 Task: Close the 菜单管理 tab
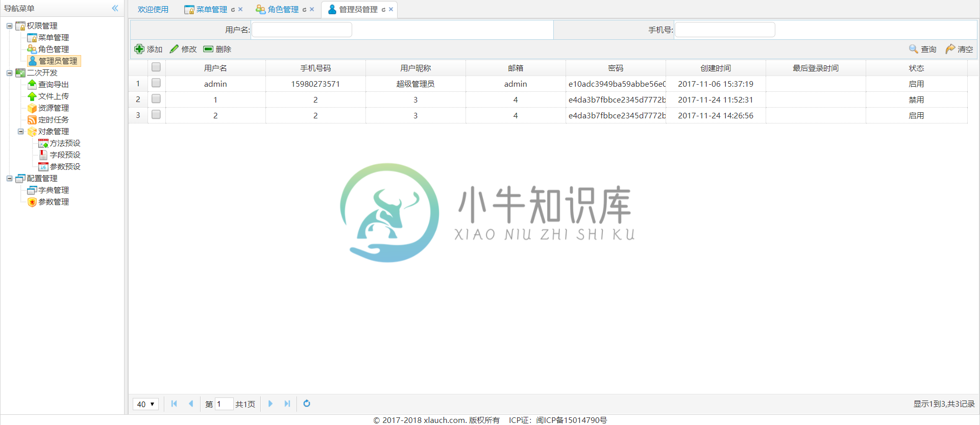coord(240,9)
